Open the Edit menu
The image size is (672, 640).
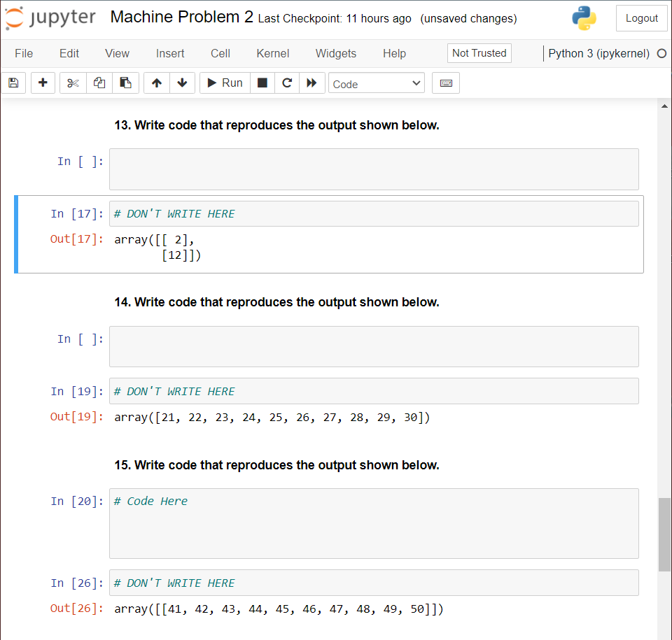pyautogui.click(x=69, y=54)
